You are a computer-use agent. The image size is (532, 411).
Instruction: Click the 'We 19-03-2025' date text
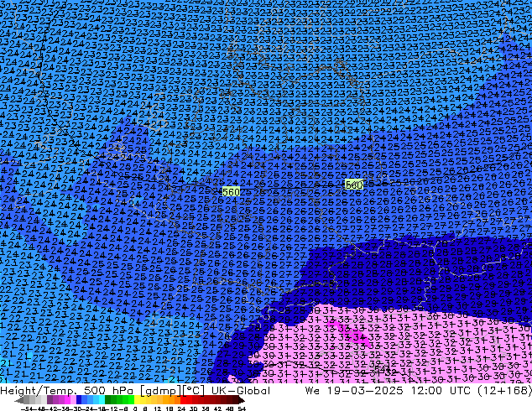[354, 390]
